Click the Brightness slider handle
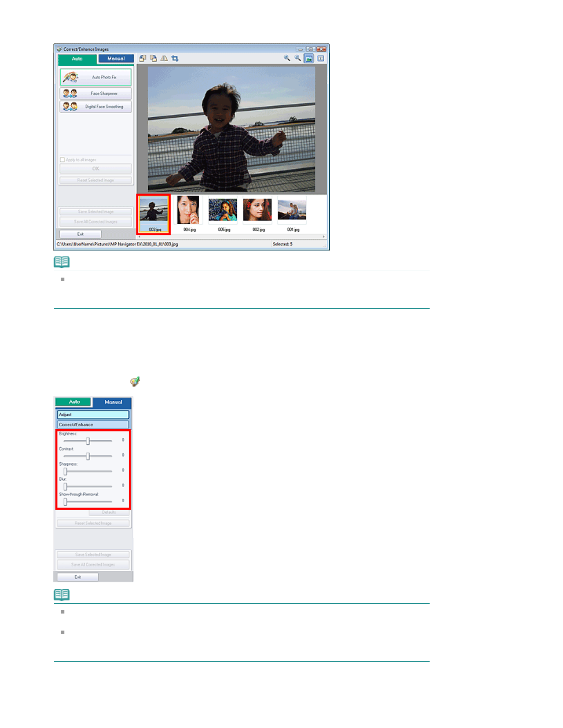563x728 pixels. click(88, 441)
